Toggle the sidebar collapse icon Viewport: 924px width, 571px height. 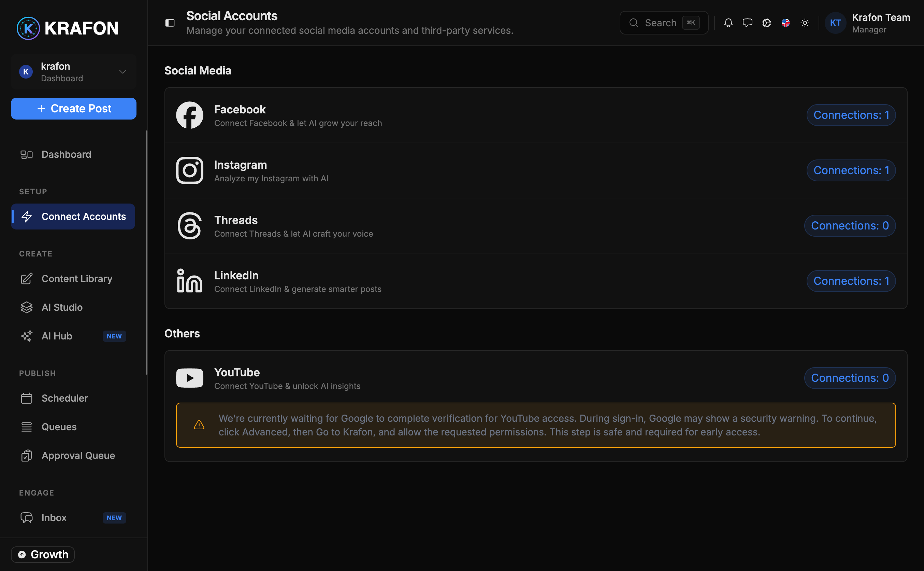[x=170, y=23]
